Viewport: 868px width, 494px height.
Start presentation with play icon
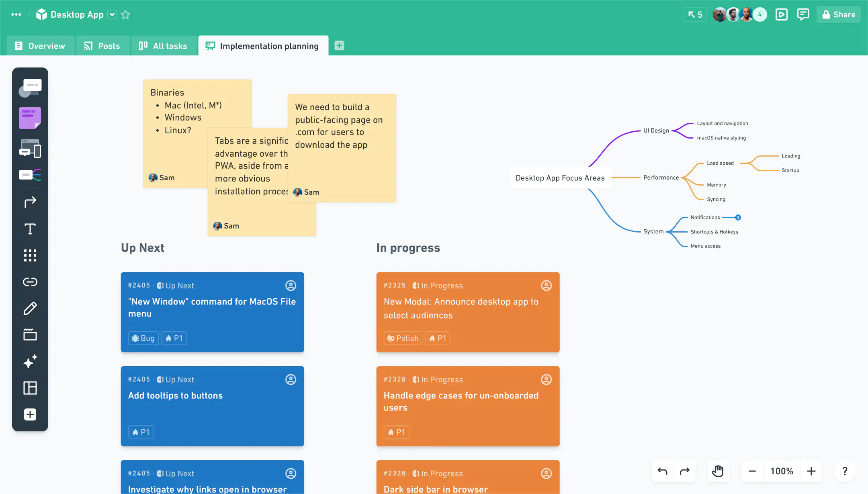point(781,15)
